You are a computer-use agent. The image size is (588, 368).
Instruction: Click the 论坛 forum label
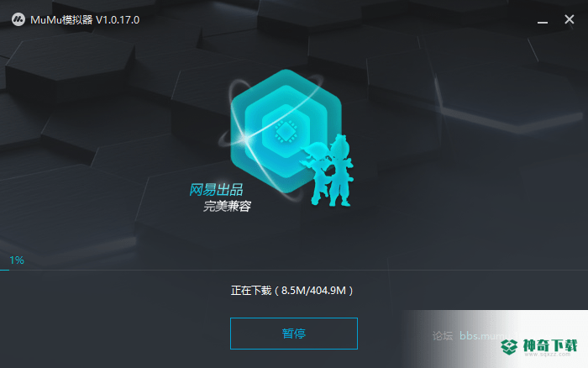[x=443, y=336]
